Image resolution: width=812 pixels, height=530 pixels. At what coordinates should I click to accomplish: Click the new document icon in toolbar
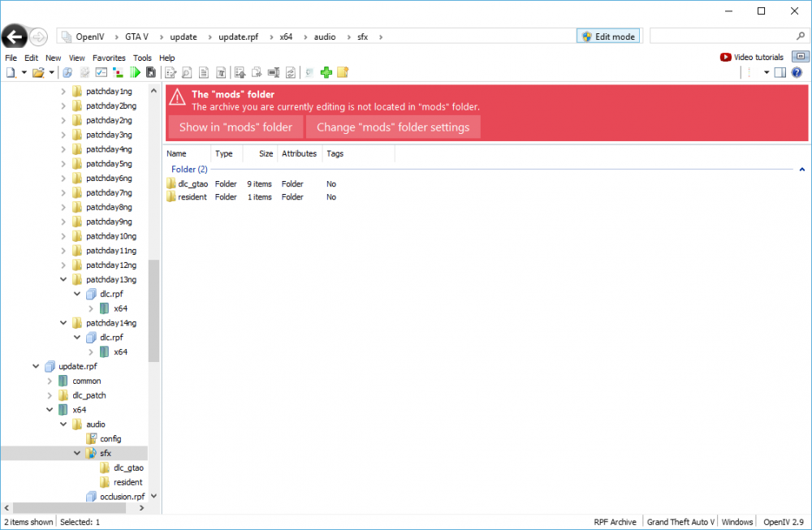click(x=11, y=72)
